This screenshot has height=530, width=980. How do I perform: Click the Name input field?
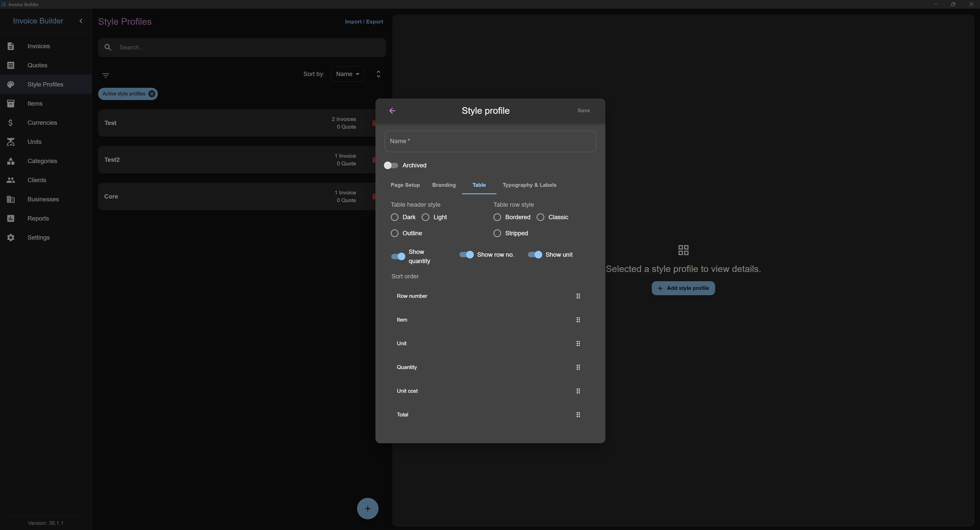[490, 141]
